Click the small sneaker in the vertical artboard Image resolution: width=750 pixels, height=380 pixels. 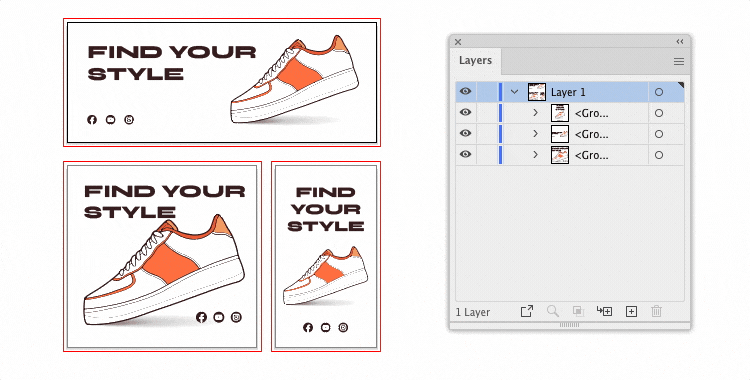click(x=326, y=276)
